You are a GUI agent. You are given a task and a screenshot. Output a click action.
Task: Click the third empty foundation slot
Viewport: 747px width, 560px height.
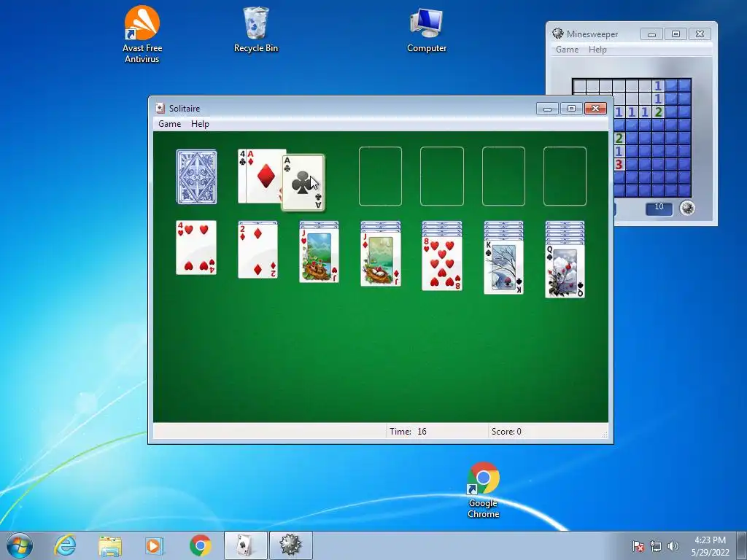pos(503,176)
